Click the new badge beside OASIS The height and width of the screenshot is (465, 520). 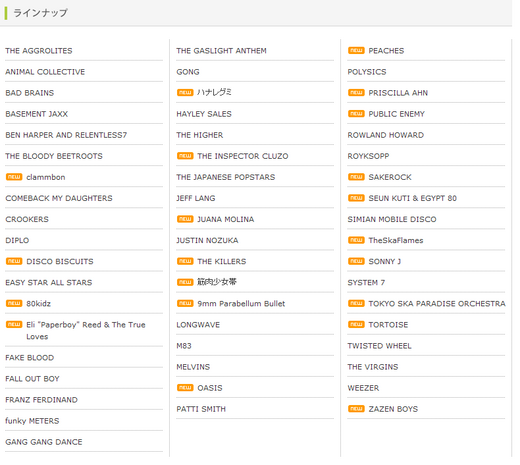click(x=185, y=388)
